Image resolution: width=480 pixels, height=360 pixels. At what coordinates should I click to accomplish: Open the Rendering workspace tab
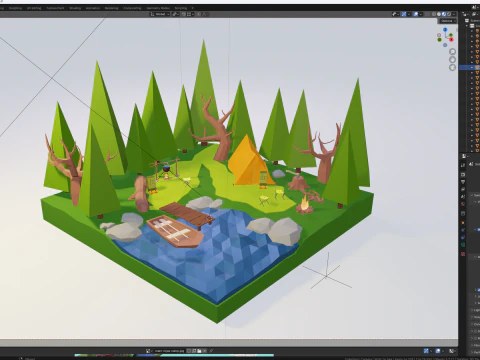[x=111, y=8]
